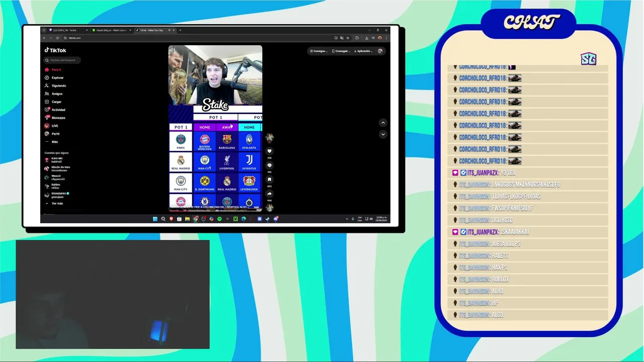Click the TikTok search field
Image resolution: width=644 pixels, height=362 pixels.
[62, 60]
